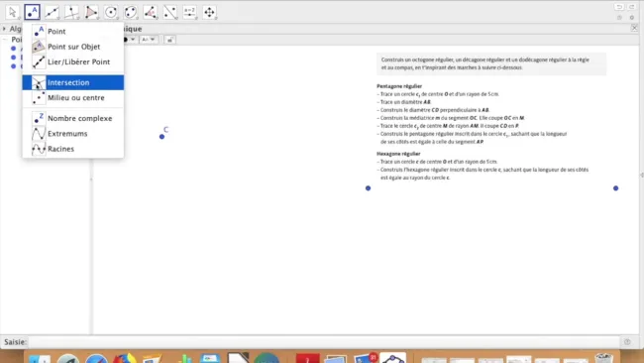Choose Extremums menu entry

72,134
